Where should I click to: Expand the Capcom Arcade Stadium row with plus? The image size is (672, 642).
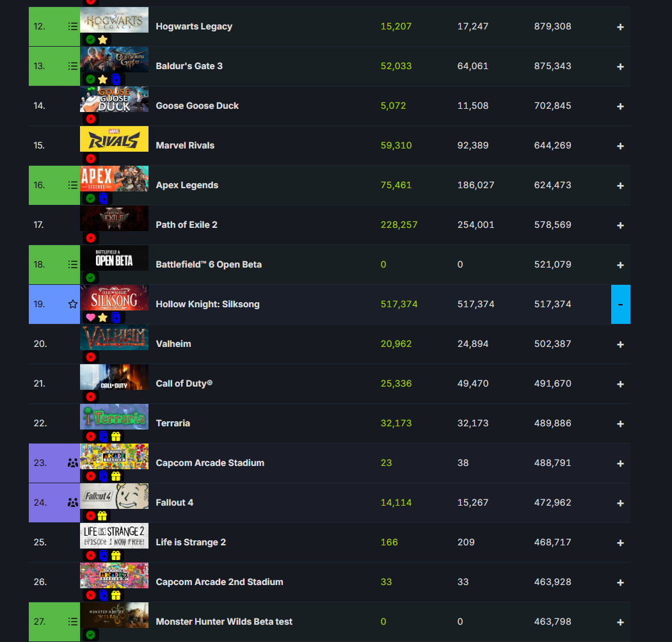click(620, 463)
